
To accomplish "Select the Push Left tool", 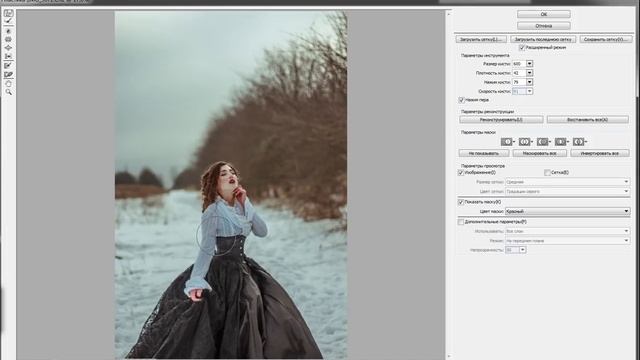I will pos(8,56).
